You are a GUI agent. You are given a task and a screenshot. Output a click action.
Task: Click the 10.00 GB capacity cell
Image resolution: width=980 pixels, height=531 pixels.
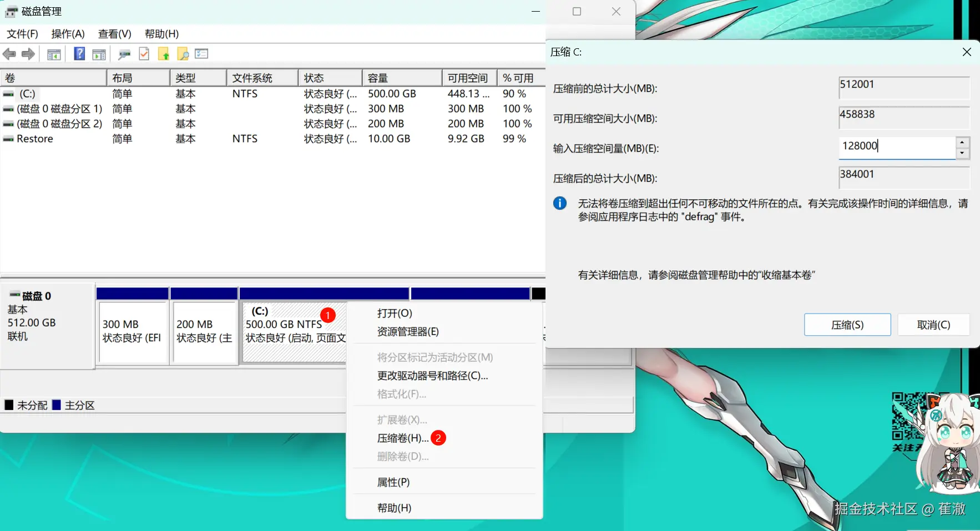(389, 139)
